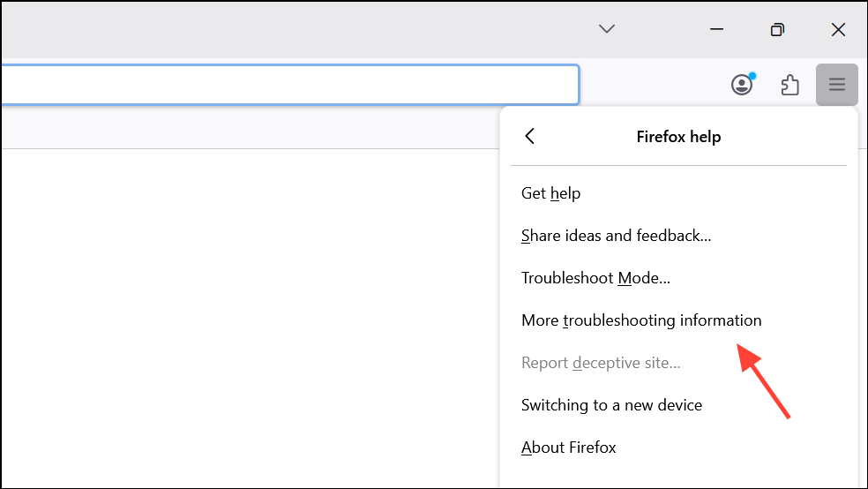Expand the list all tabs chevron
Image resolution: width=868 pixels, height=489 pixels.
pos(606,29)
